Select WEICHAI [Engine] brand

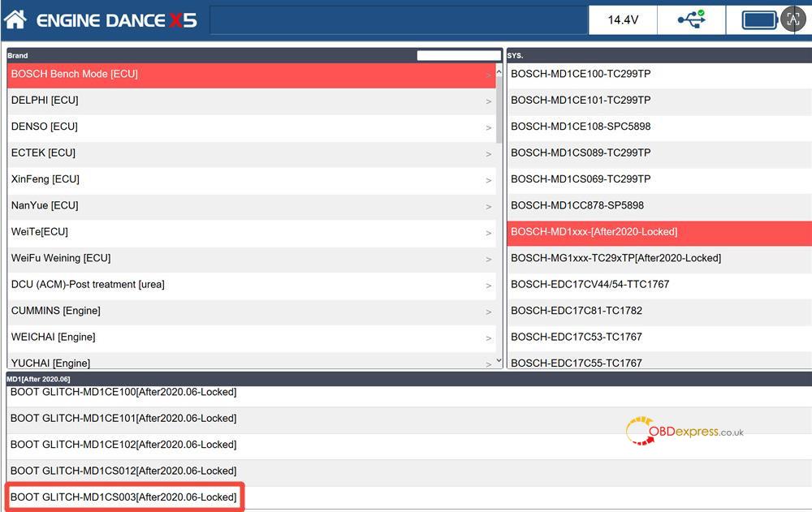[251, 338]
